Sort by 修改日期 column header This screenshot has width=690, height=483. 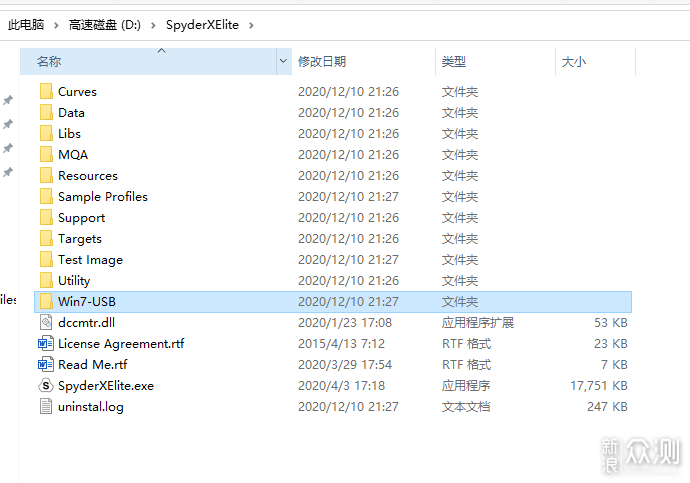point(363,61)
